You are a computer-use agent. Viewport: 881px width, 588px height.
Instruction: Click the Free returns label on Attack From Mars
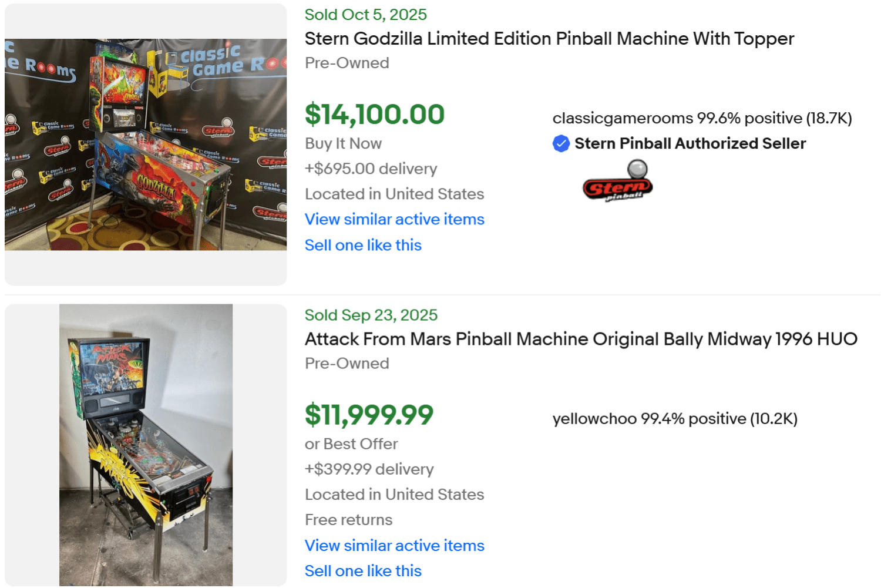[348, 519]
